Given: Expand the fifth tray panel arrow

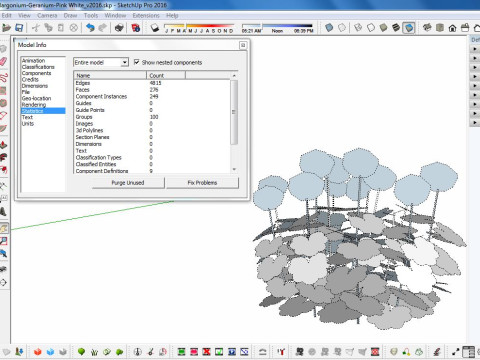Looking at the screenshot, I should [x=474, y=86].
